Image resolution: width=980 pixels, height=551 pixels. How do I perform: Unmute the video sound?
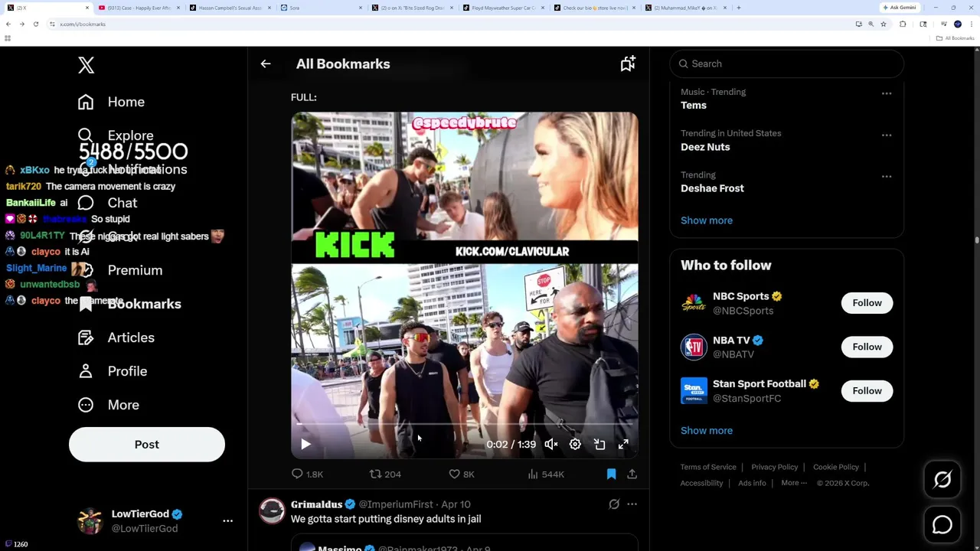[551, 445]
